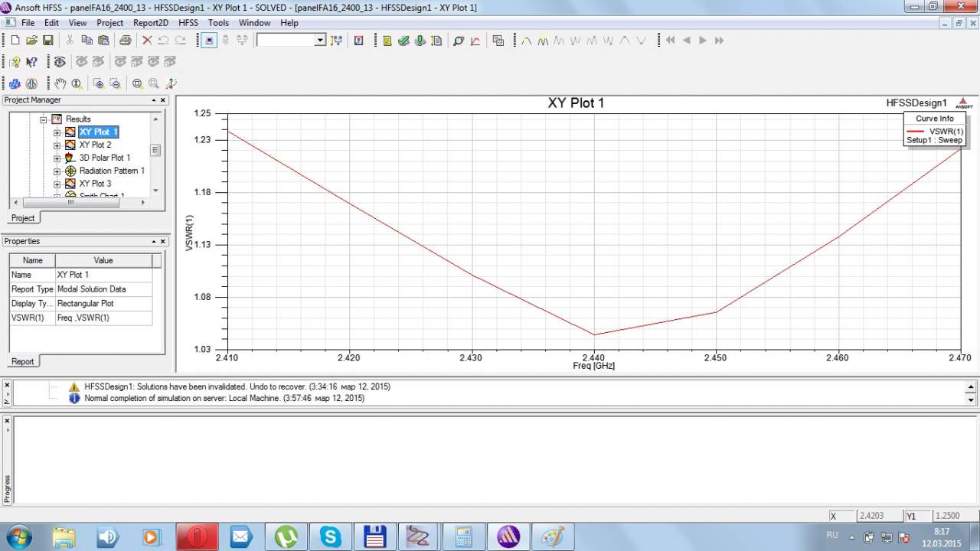
Task: Click the Opera browser in taskbar
Action: [x=197, y=536]
